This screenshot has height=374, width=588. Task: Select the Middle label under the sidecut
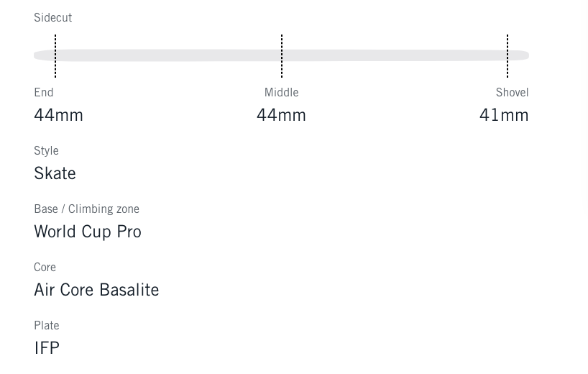point(281,92)
